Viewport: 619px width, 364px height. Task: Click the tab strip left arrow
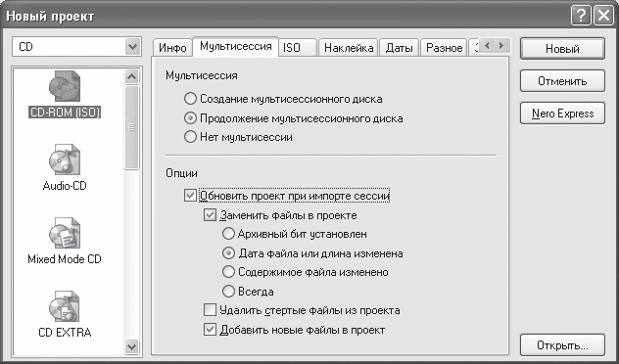click(x=487, y=46)
